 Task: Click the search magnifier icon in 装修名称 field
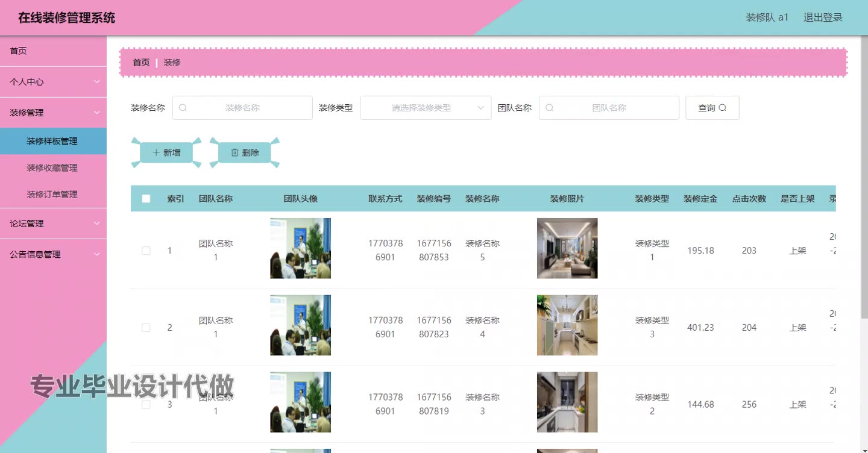click(x=183, y=108)
